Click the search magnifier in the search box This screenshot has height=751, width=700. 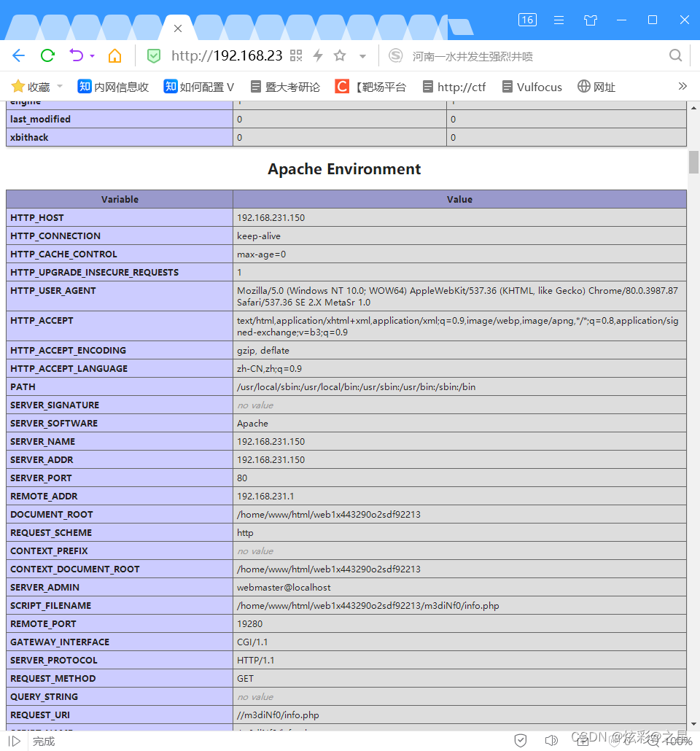coord(675,55)
